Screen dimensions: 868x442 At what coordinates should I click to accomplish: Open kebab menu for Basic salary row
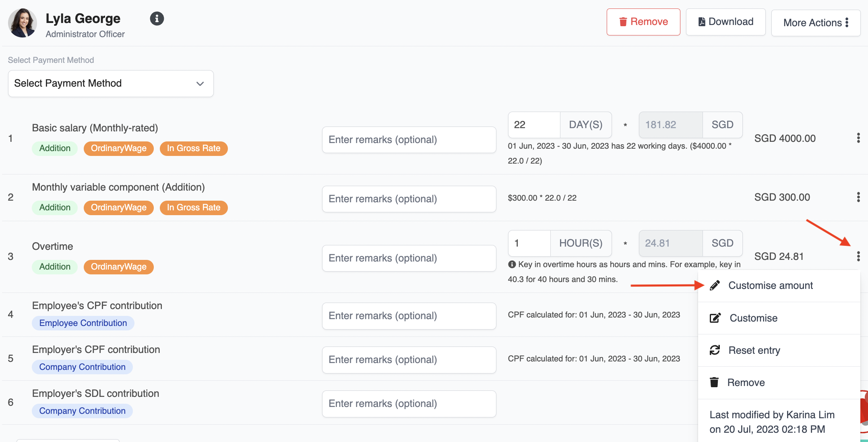pyautogui.click(x=858, y=138)
